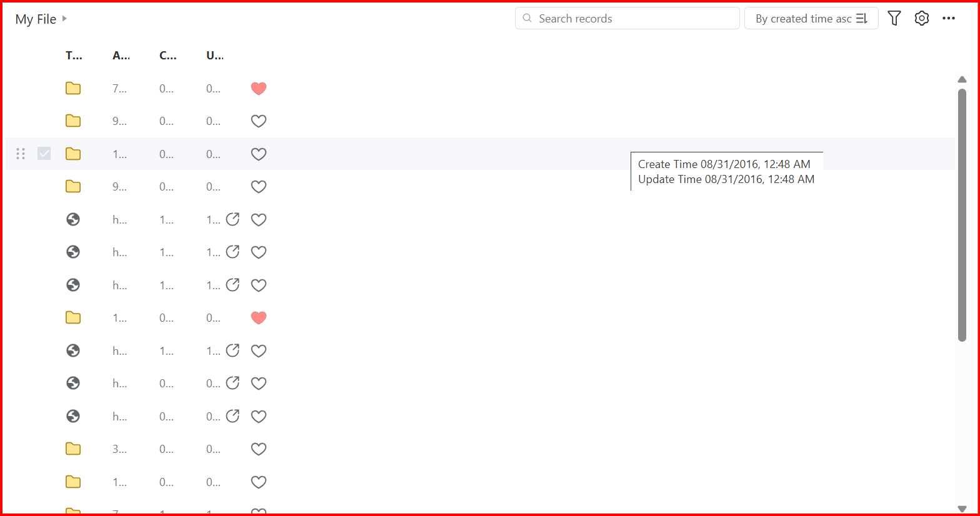Click the A... column header
This screenshot has height=516, width=980.
(x=121, y=56)
